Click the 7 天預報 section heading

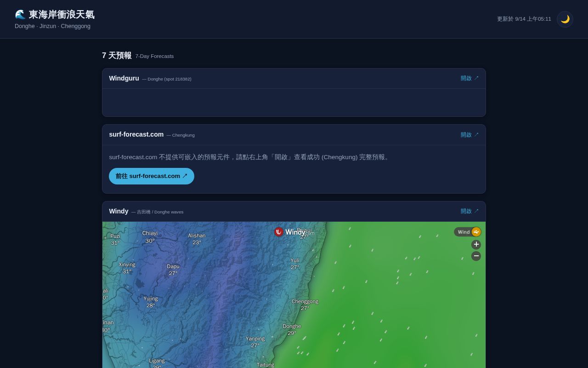pyautogui.click(x=117, y=56)
